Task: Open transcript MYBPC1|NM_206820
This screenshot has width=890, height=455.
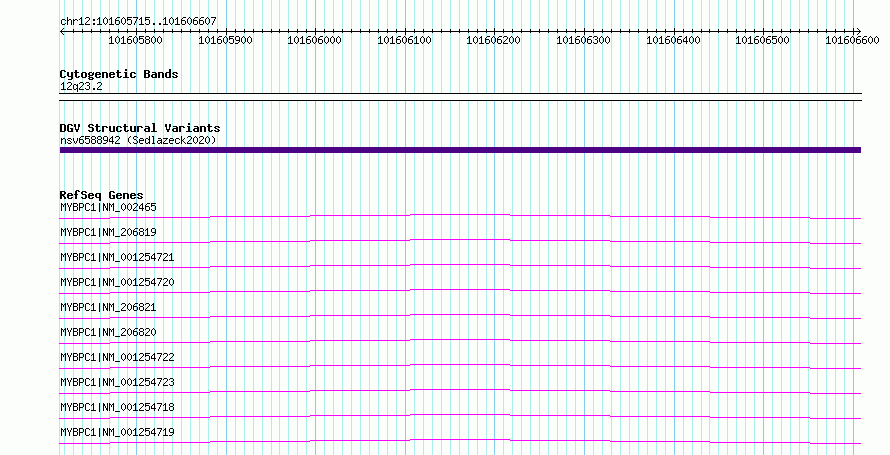Action: (x=108, y=332)
